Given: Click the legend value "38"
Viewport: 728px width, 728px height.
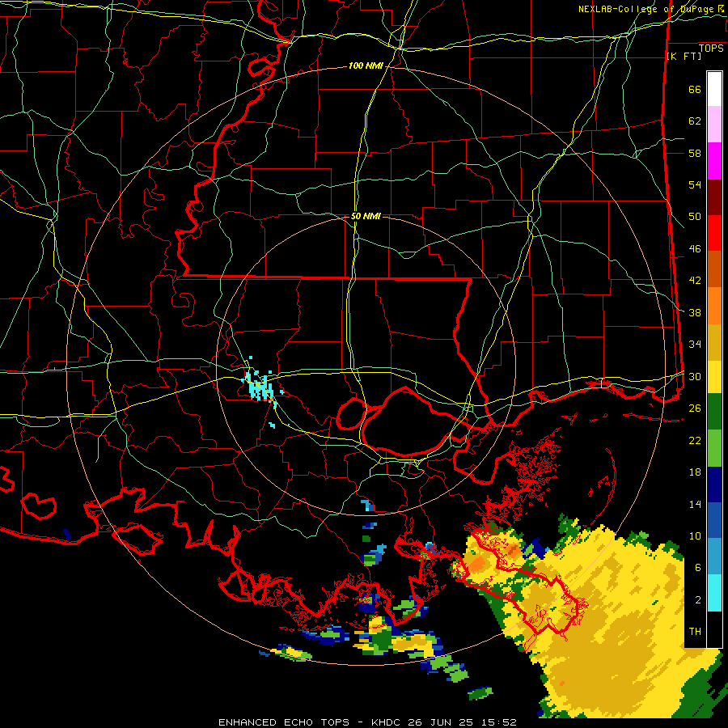Looking at the screenshot, I should pos(695,312).
